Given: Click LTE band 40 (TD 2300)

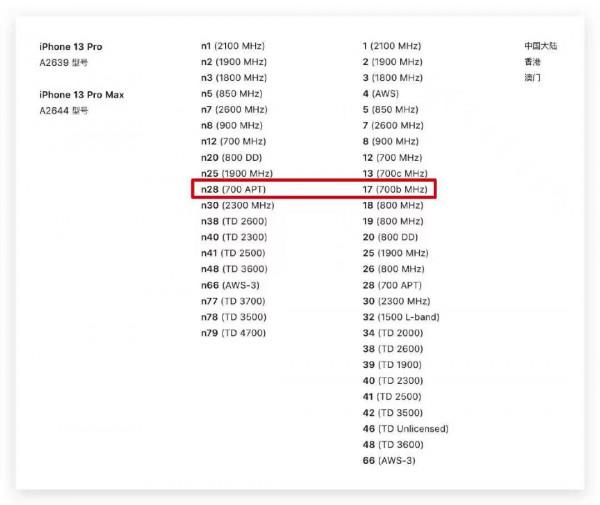Looking at the screenshot, I should tap(393, 381).
